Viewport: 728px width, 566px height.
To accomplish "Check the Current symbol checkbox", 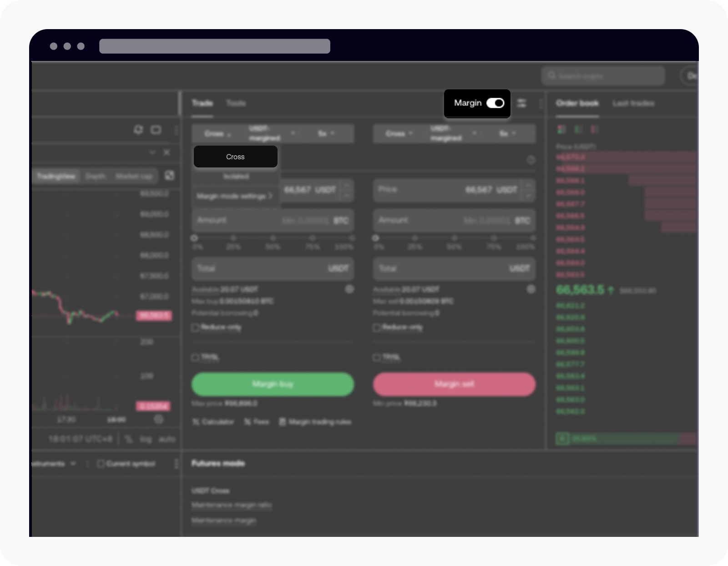I will (x=101, y=464).
